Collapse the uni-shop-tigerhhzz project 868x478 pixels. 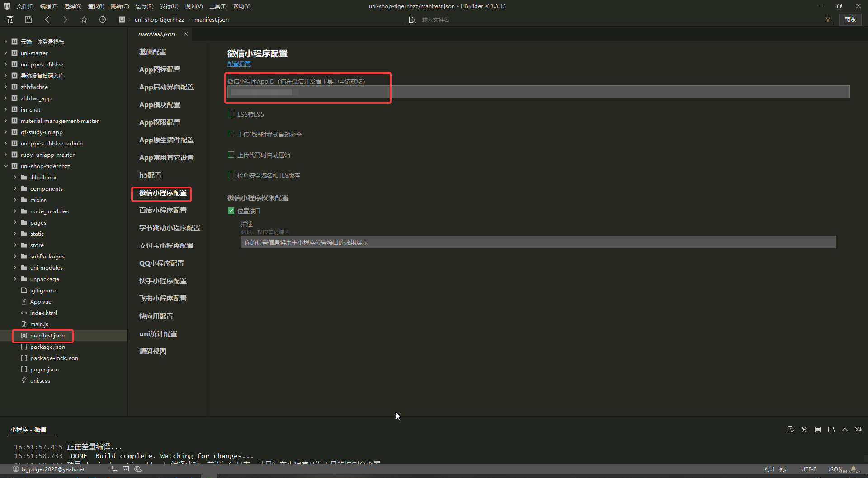[5, 166]
